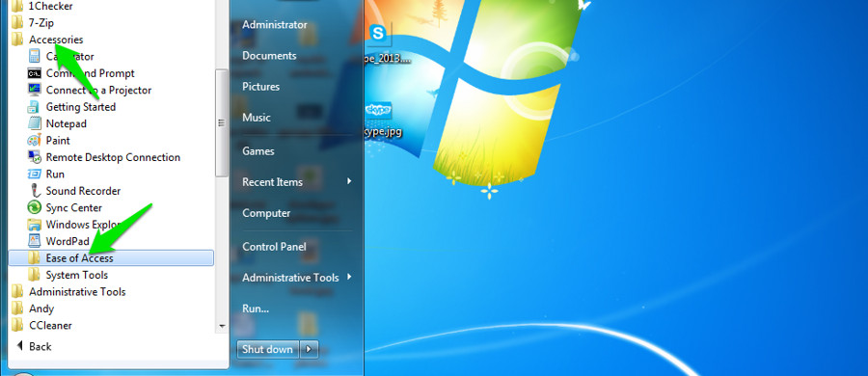Open Documents from Start menu
Image resolution: width=868 pixels, height=376 pixels.
point(269,55)
